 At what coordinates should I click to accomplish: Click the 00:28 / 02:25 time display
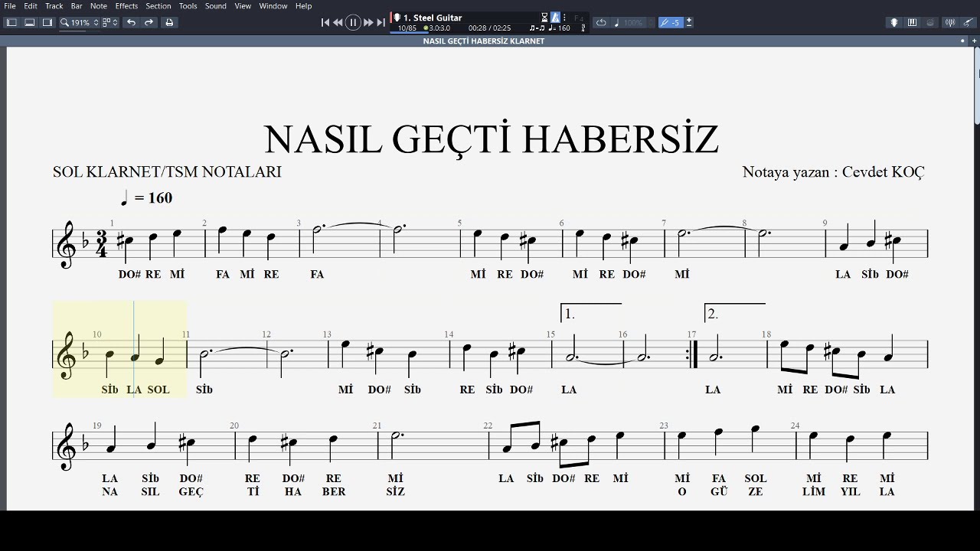point(489,28)
